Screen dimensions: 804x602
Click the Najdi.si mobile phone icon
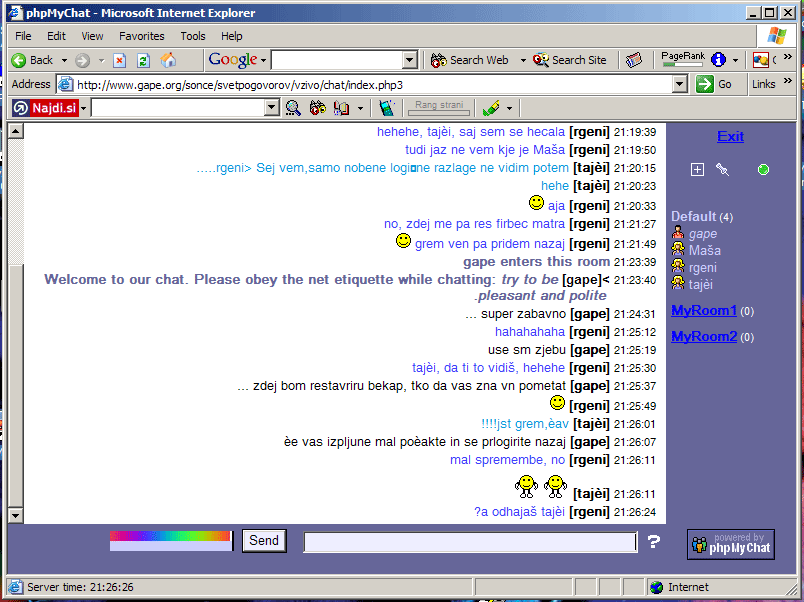(387, 108)
